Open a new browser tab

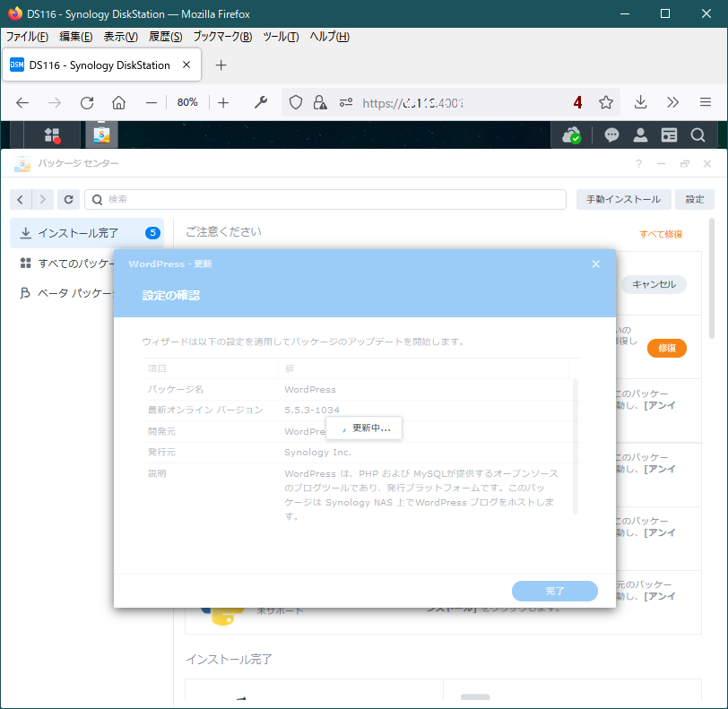point(221,65)
